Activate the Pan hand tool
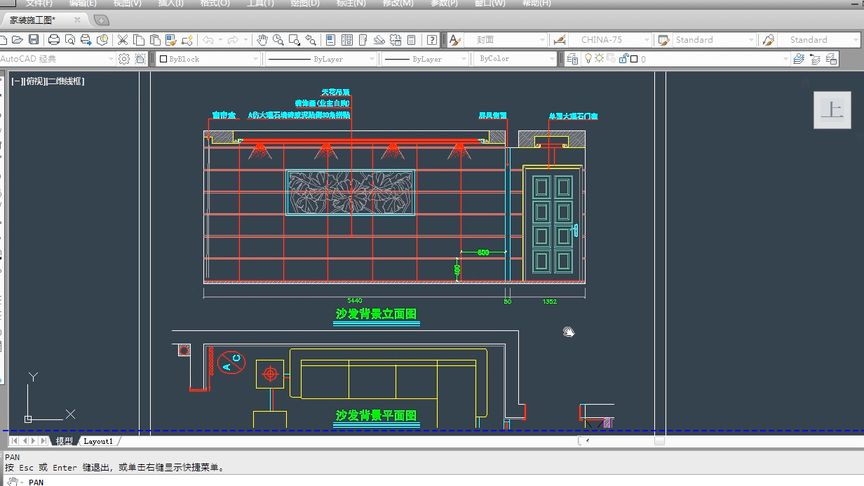This screenshot has height=486, width=864. coord(262,40)
